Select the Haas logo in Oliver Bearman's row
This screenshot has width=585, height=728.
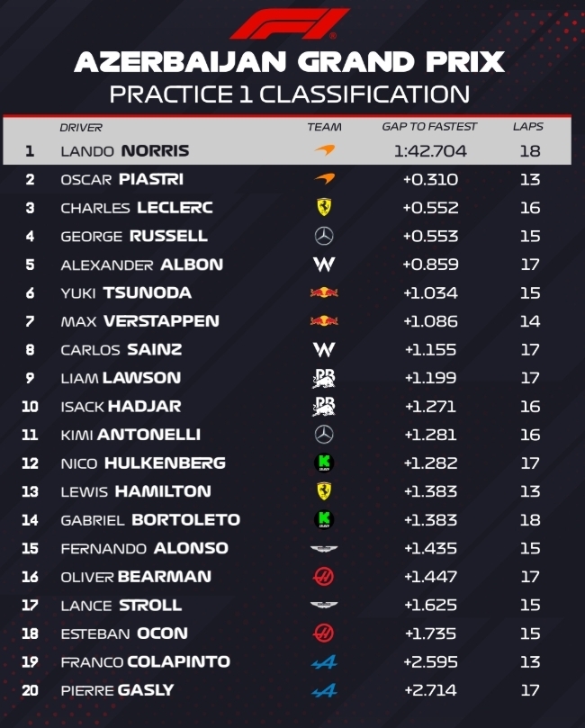(324, 577)
